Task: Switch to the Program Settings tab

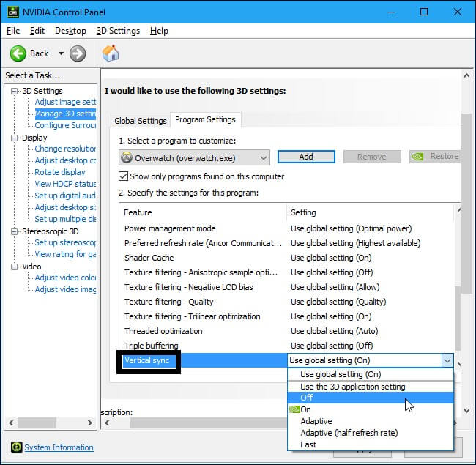Action: point(205,119)
